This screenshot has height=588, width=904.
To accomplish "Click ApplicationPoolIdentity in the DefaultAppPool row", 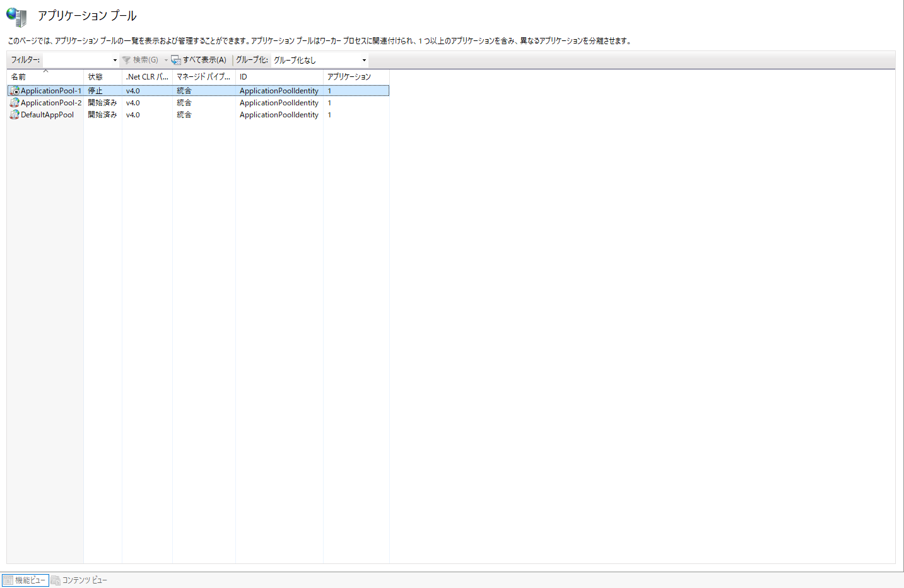I will (x=279, y=115).
